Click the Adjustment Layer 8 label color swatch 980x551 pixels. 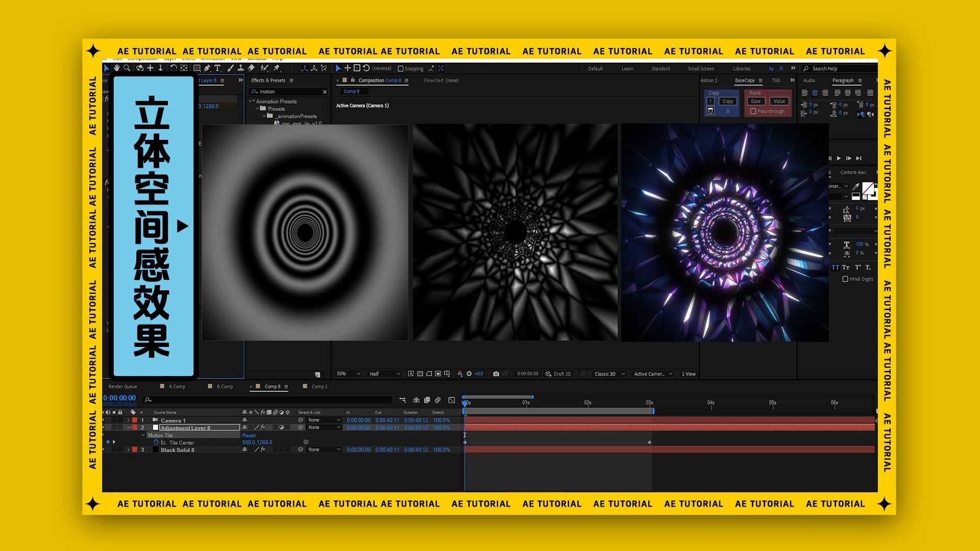pos(135,428)
